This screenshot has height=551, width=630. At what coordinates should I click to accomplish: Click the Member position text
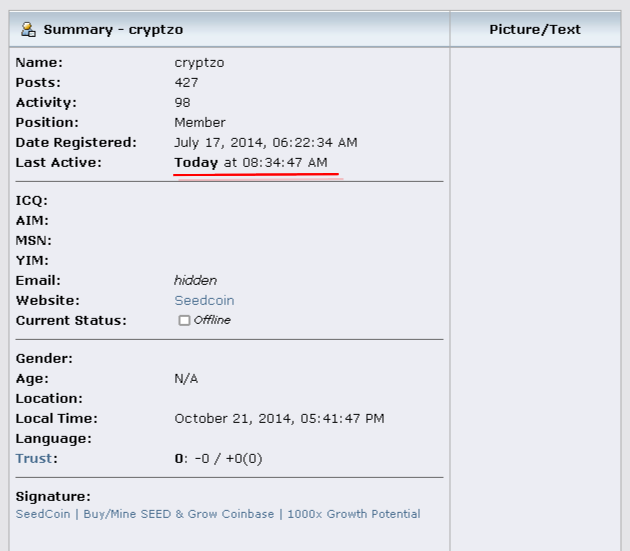200,123
